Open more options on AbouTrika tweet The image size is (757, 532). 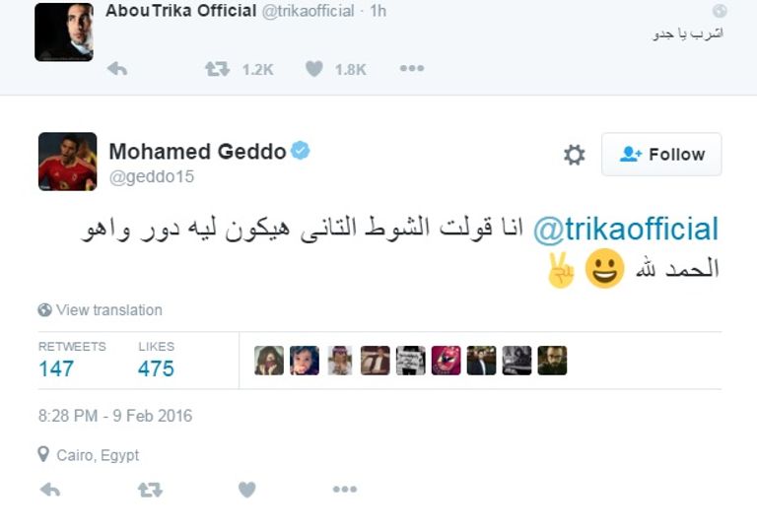[411, 69]
